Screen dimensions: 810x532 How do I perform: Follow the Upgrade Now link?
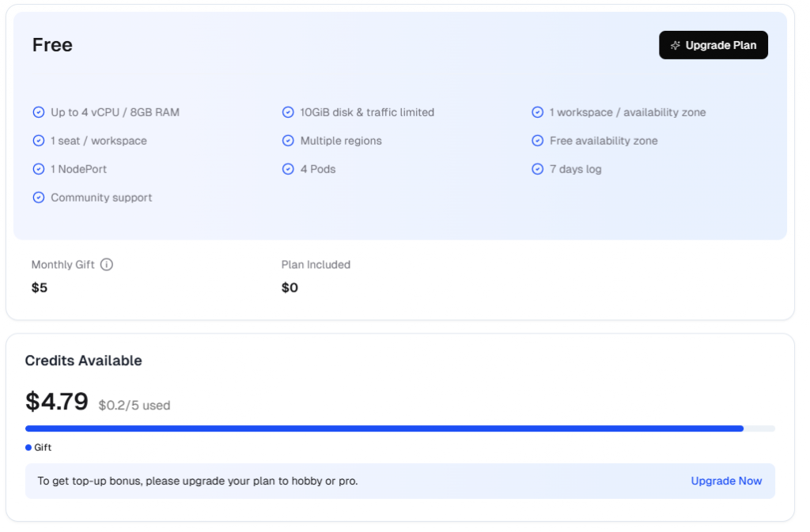click(726, 481)
